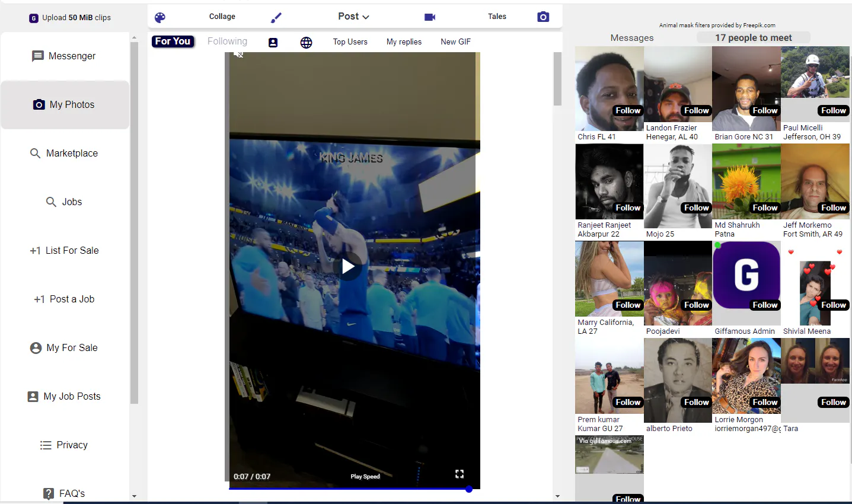Enter fullscreen with the video expand icon
Viewport: 852px width, 504px height.
click(459, 474)
